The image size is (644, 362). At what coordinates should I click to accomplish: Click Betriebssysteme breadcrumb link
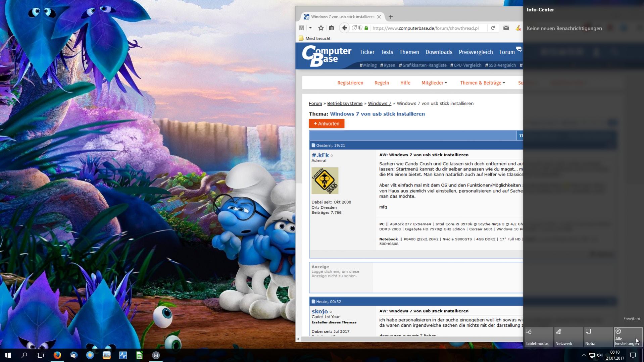[x=345, y=103]
